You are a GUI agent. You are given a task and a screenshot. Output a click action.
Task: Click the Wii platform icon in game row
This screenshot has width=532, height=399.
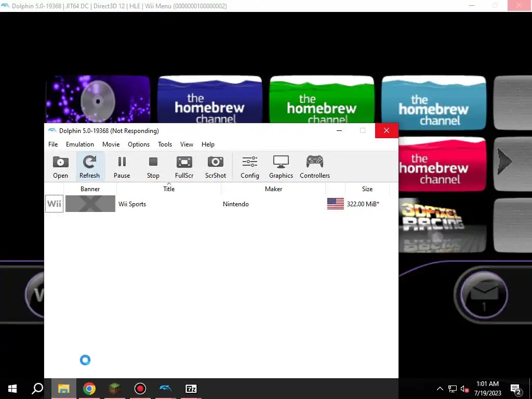[54, 204]
